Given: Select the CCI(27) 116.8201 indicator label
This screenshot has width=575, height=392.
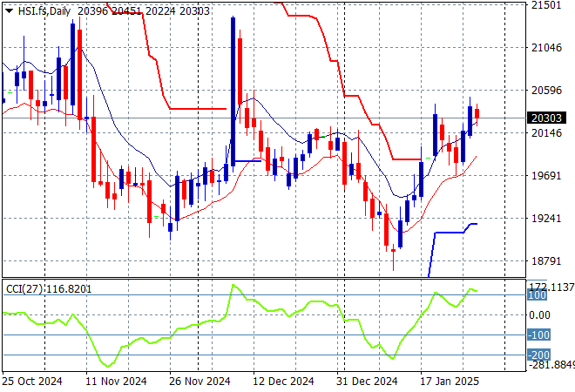Looking at the screenshot, I should pos(49,289).
